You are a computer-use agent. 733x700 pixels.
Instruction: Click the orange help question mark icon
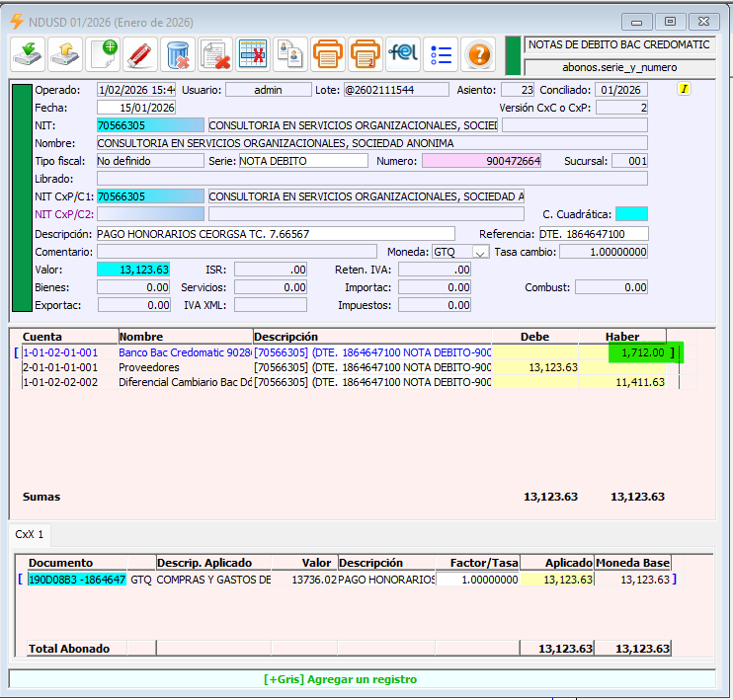pyautogui.click(x=478, y=53)
